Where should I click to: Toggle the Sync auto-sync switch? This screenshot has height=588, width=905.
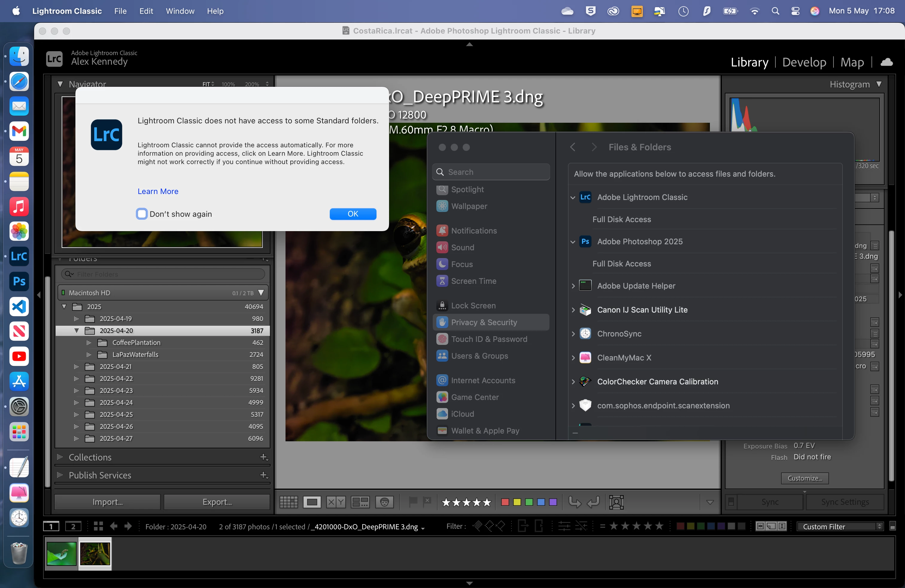pos(731,502)
